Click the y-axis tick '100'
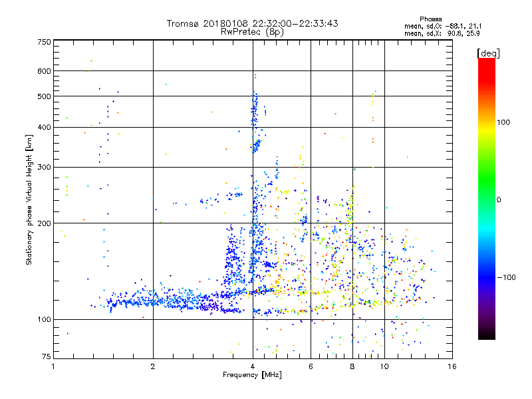 pos(44,320)
